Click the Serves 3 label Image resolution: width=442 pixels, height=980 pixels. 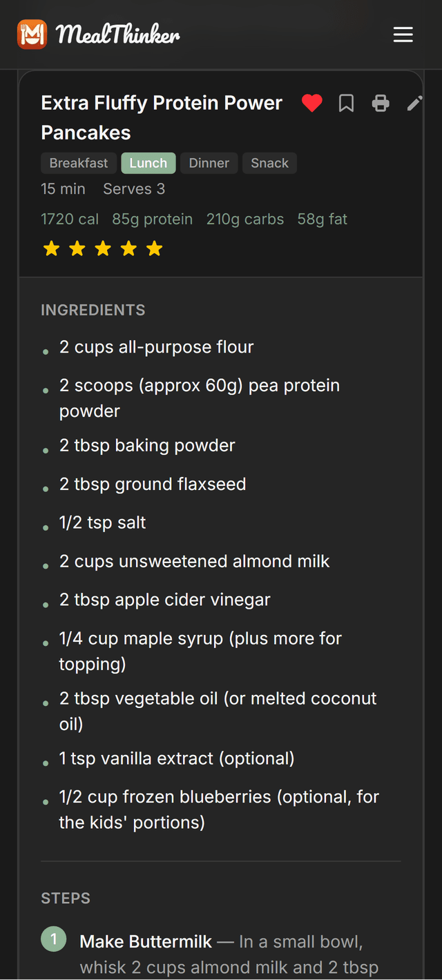click(133, 188)
